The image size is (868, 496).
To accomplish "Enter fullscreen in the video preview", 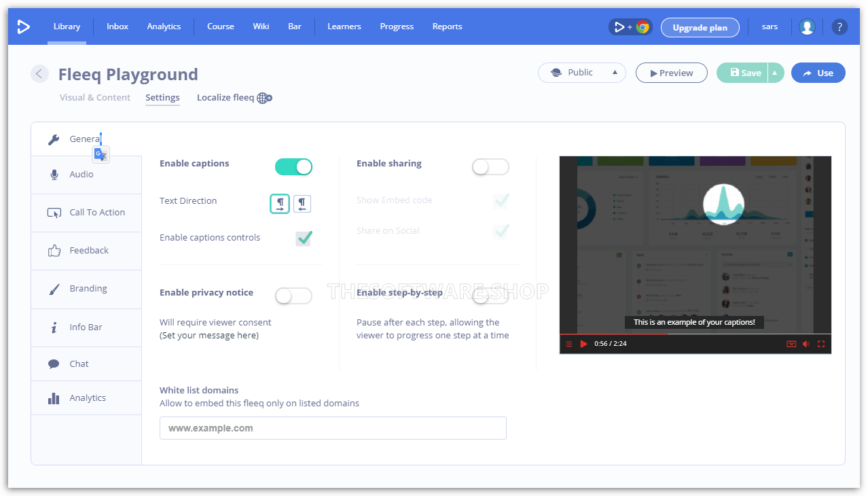I will (821, 344).
